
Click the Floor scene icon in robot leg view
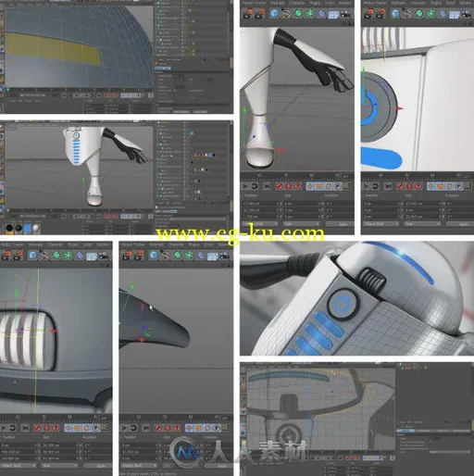click(x=333, y=14)
